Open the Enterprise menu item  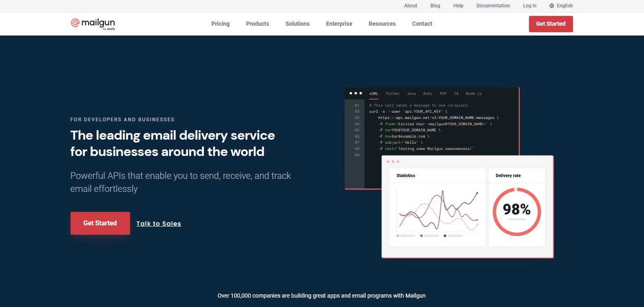[x=339, y=24]
